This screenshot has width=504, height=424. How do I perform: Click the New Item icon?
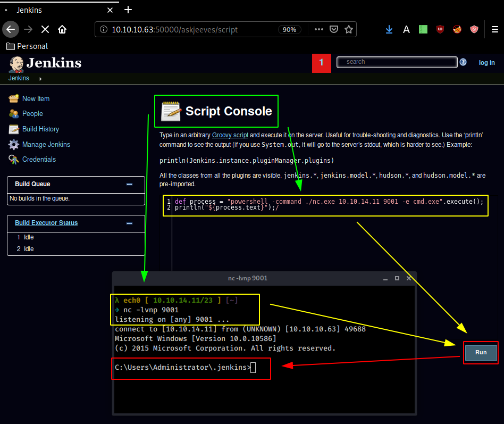click(x=13, y=99)
